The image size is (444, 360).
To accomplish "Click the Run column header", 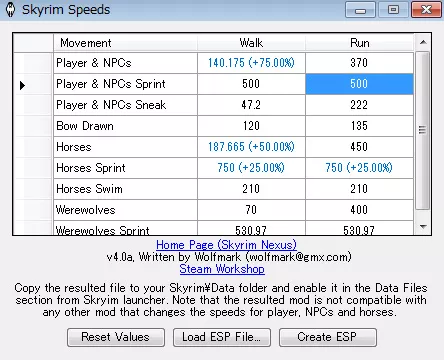I will 359,43.
